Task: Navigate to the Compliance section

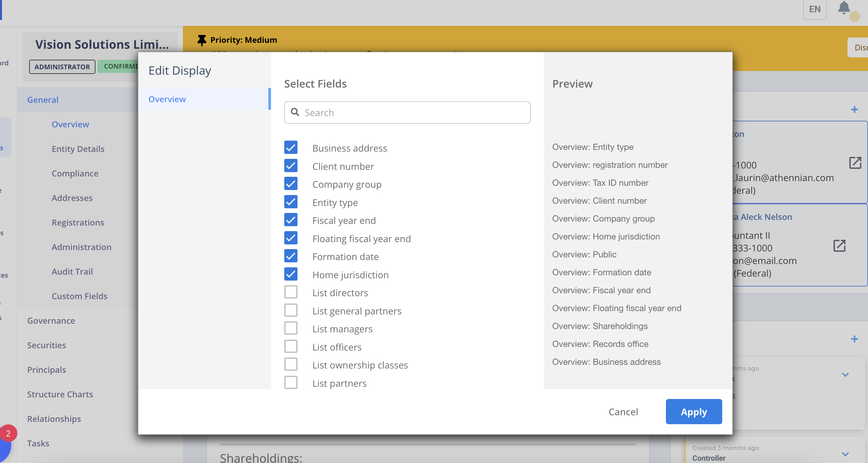Action: click(75, 173)
